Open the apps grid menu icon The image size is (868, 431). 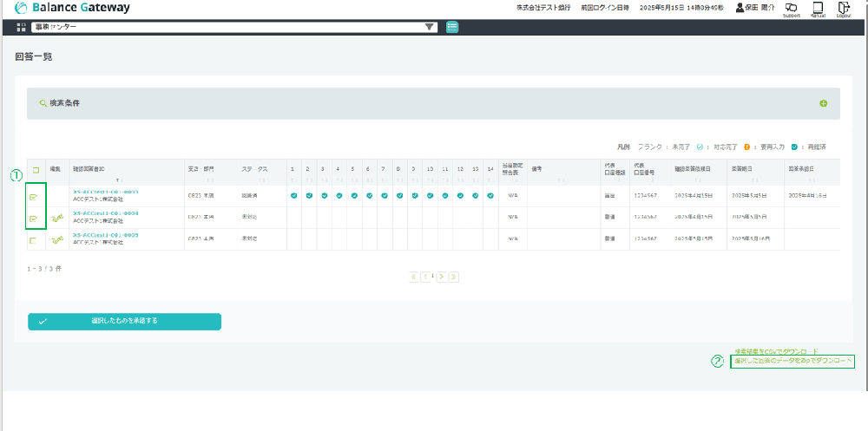click(22, 27)
